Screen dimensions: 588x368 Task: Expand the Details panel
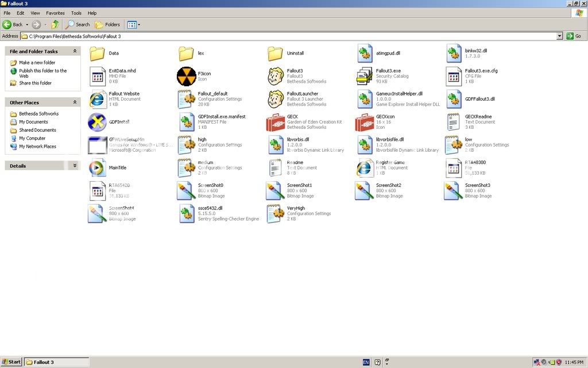[75, 166]
